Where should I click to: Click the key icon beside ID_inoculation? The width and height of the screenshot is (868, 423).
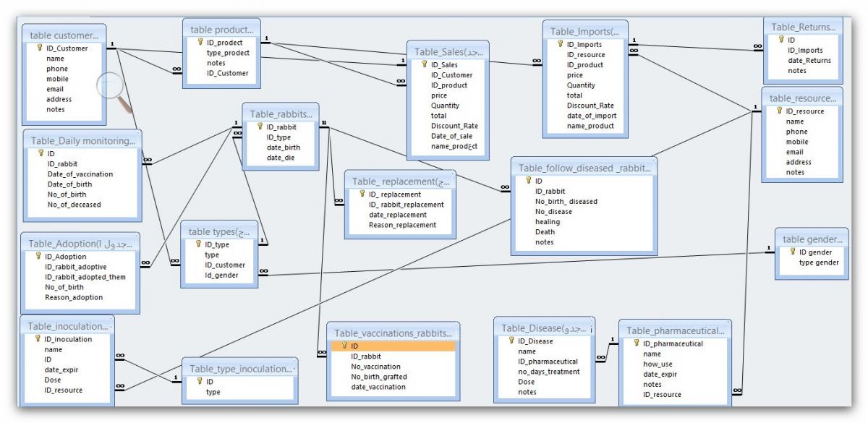[x=38, y=339]
